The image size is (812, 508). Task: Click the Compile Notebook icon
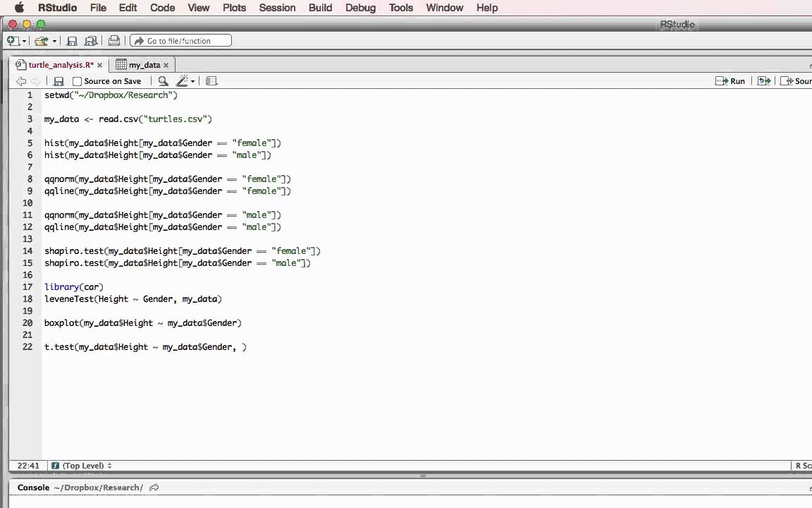point(211,81)
